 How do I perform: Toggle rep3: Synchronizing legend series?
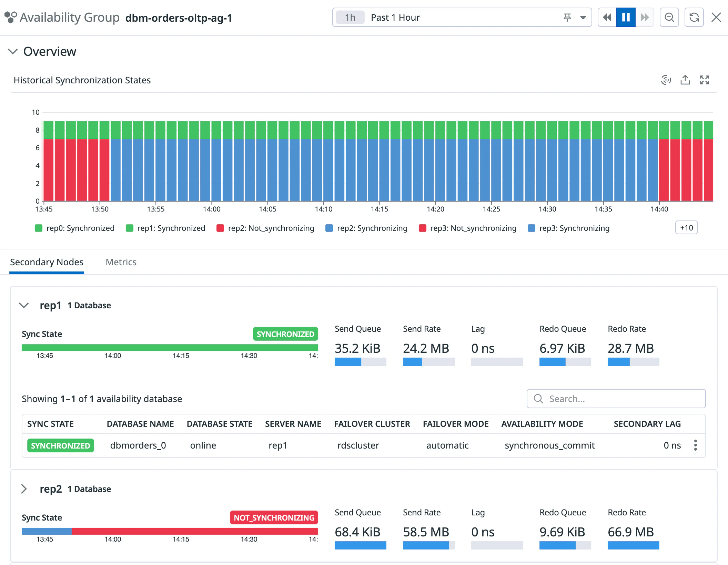(x=568, y=228)
